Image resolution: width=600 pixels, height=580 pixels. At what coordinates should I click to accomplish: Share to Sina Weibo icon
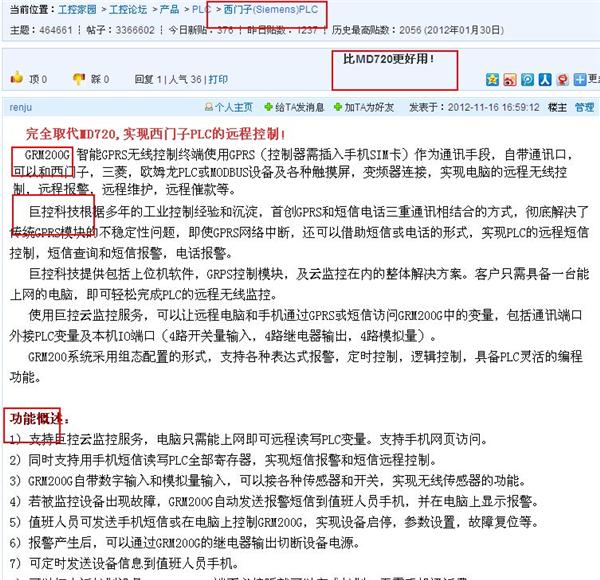(x=510, y=80)
